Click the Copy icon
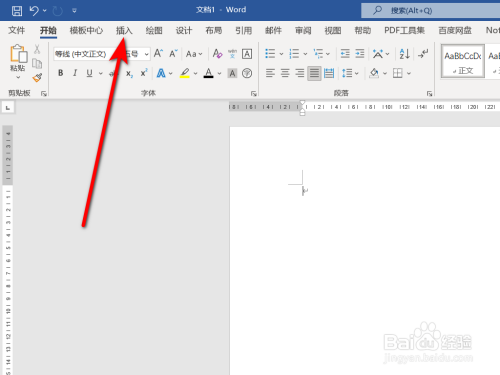 (37, 63)
